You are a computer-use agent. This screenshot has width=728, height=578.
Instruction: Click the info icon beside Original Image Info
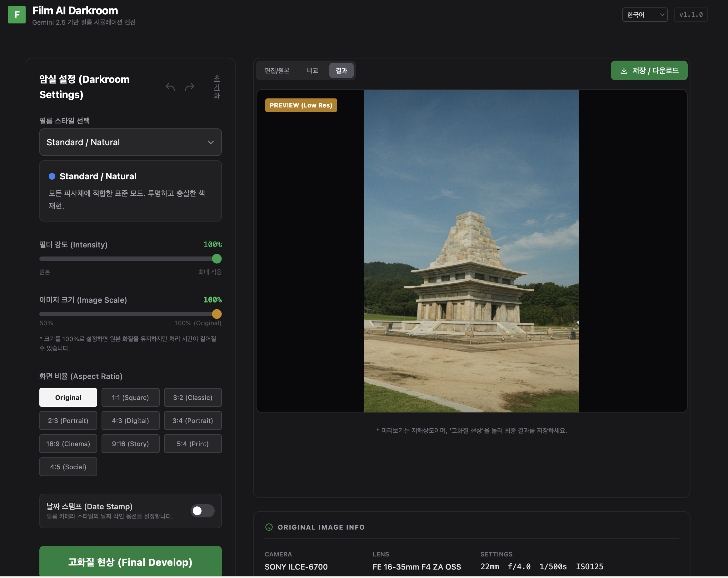[269, 527]
